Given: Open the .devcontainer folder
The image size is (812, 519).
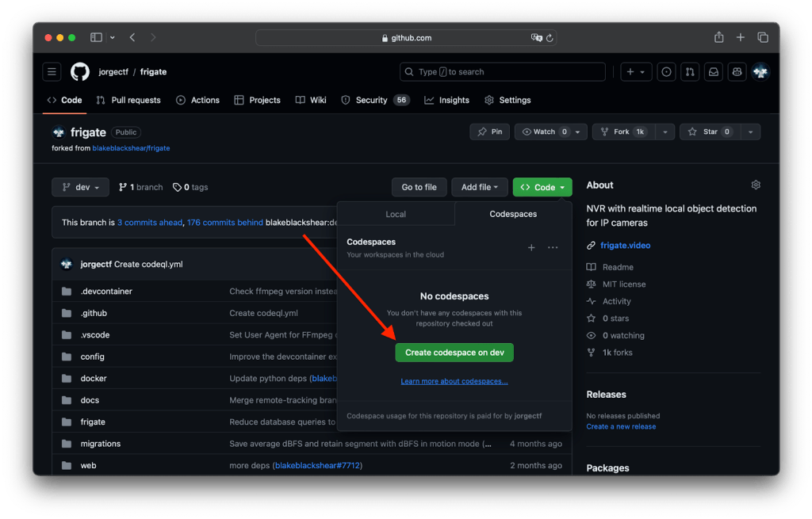Looking at the screenshot, I should [x=106, y=292].
